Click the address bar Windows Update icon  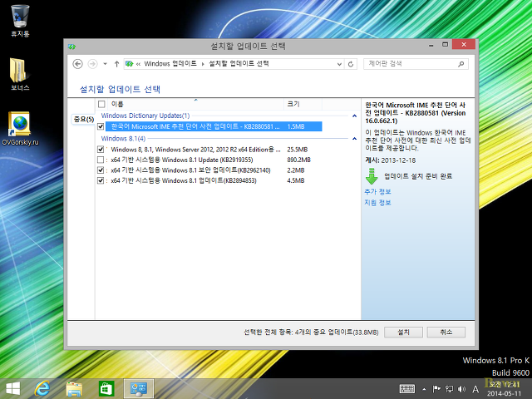(130, 64)
